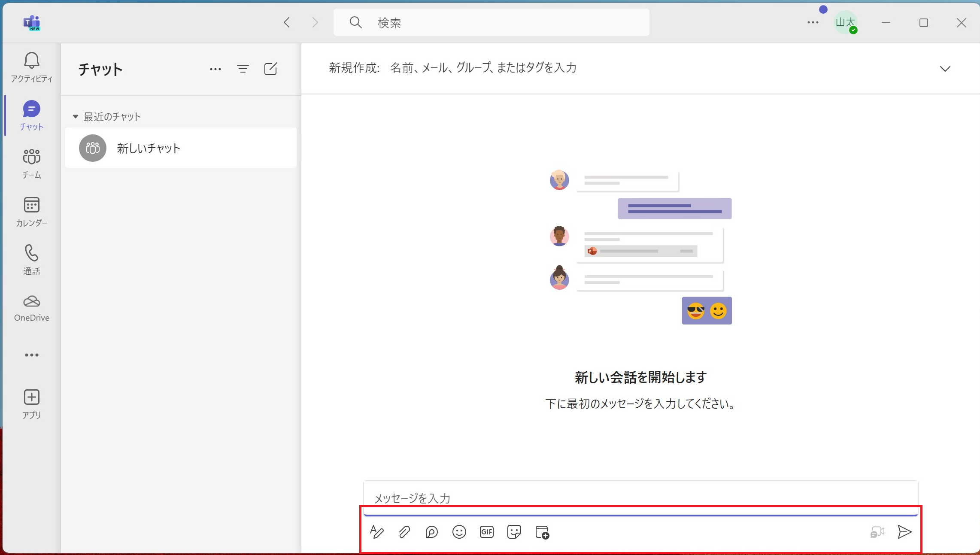Open the Teams (チーム) sidebar icon
The height and width of the screenshot is (555, 980).
(x=32, y=157)
